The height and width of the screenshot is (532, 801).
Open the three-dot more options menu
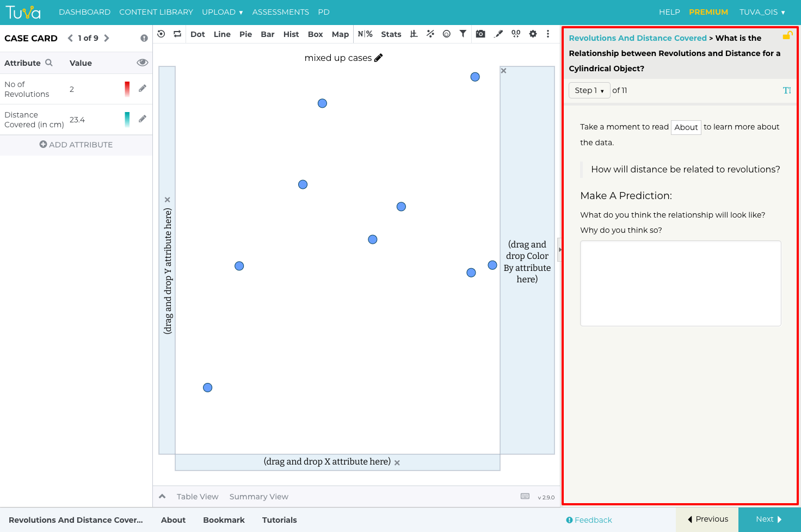tap(548, 34)
